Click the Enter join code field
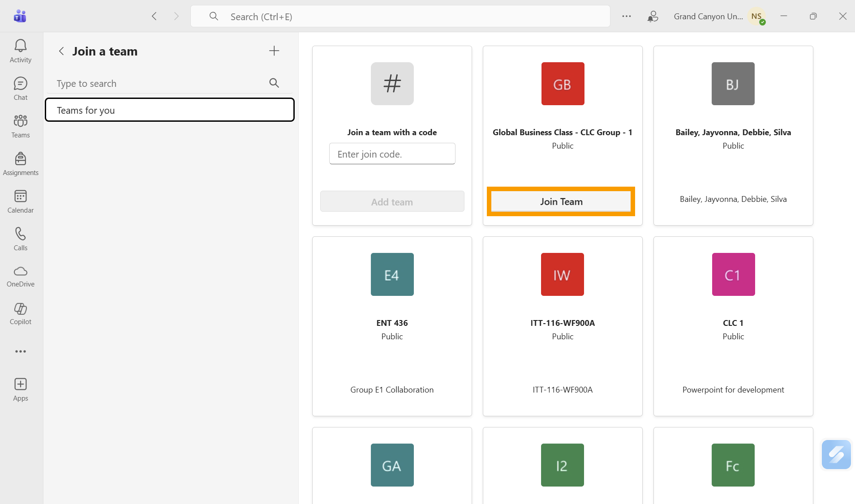The image size is (855, 504). (392, 154)
